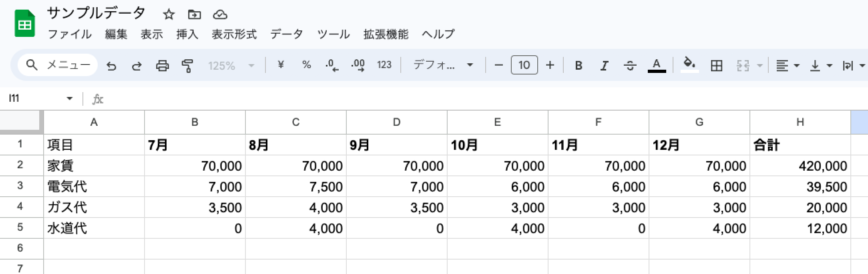
Task: Open the 125% zoom dropdown
Action: pyautogui.click(x=231, y=65)
